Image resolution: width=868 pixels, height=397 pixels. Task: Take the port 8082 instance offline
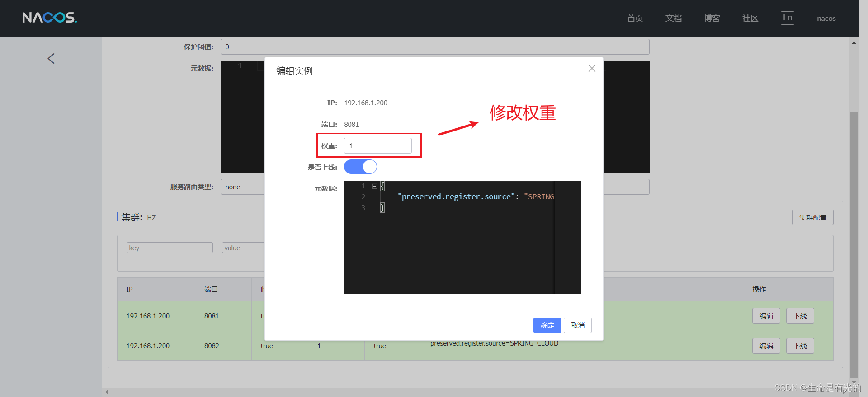[800, 346]
